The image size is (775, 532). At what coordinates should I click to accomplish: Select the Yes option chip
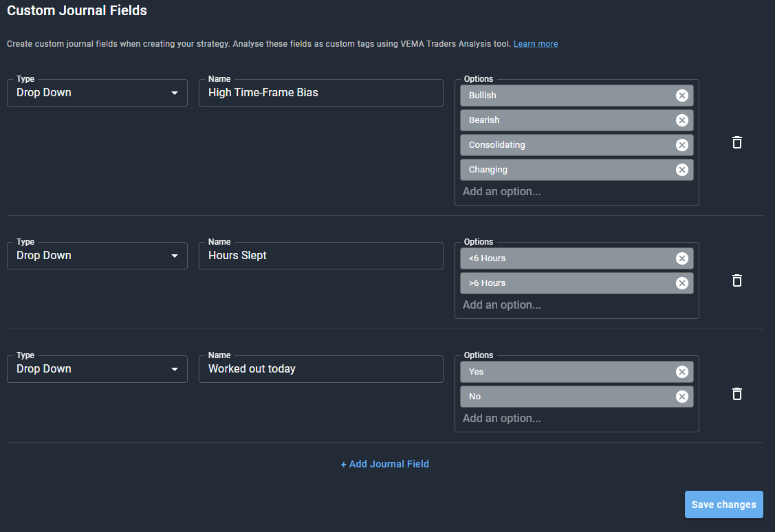coord(577,372)
